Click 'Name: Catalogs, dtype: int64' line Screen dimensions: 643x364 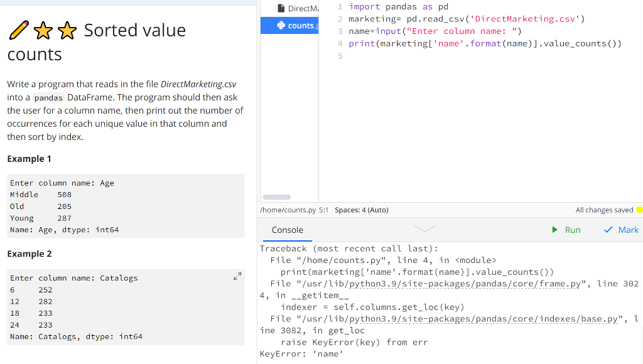pos(76,336)
